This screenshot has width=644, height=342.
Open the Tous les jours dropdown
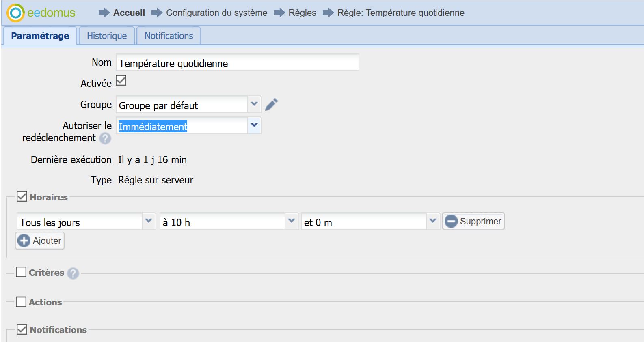pos(149,221)
